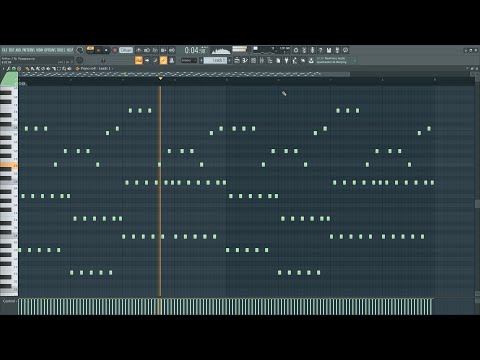Screen dimensions: 480x360
Task: Open piano roll tools wrench menu
Action: point(8,68)
